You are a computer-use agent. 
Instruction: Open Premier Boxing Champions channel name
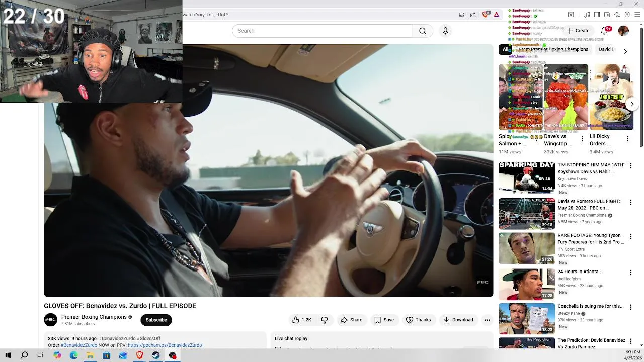(x=94, y=317)
